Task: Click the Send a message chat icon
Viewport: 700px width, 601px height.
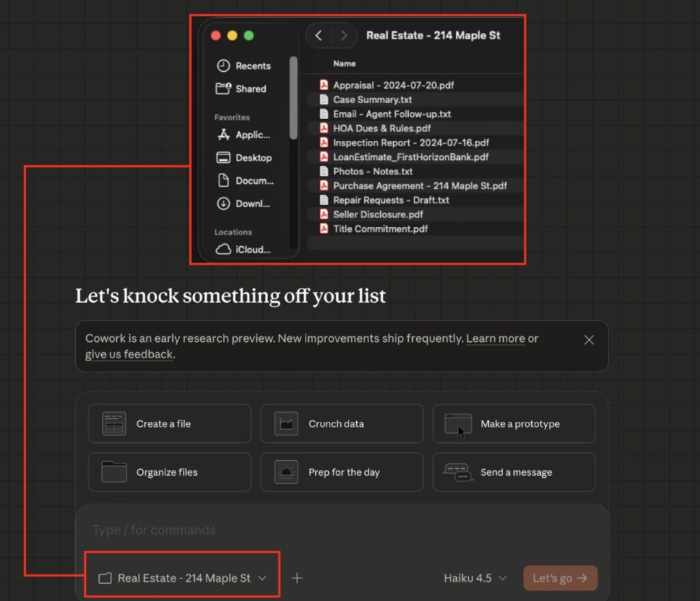Action: [458, 472]
